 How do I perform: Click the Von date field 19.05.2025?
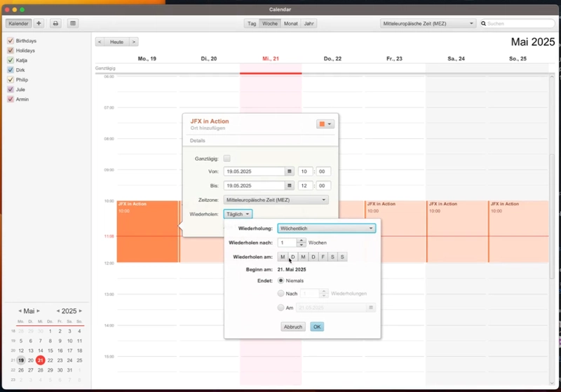pyautogui.click(x=255, y=171)
